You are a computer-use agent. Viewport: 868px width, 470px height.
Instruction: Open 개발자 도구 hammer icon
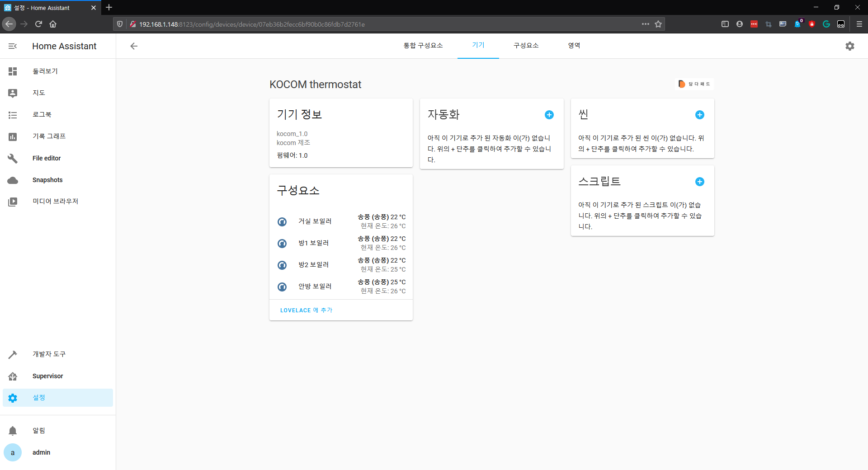pos(13,354)
